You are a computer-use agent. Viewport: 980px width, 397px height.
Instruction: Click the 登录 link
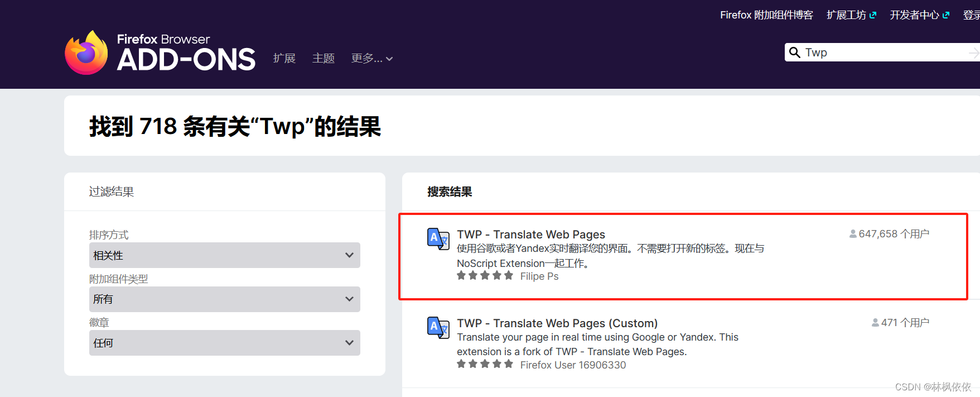tap(972, 15)
